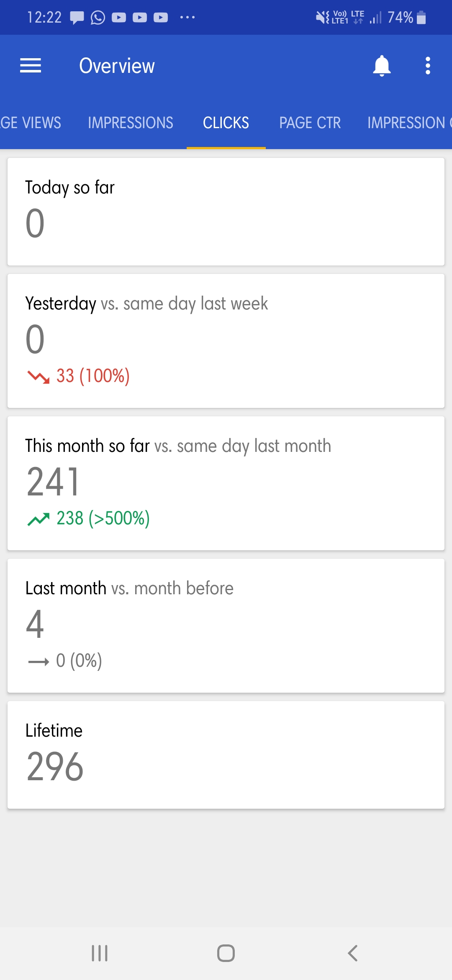Tap the This month so far card
Viewport: 452px width, 980px height.
[226, 483]
